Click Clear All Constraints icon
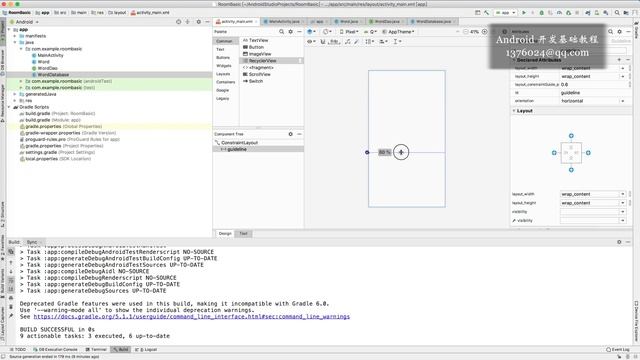Screen dimensions: 640x360 (x=347, y=41)
